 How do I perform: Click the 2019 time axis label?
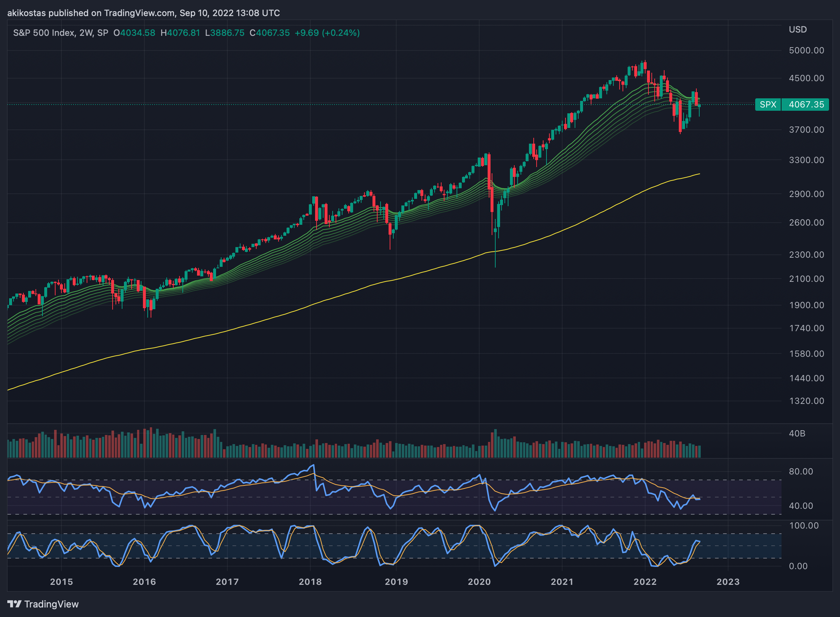coord(396,582)
